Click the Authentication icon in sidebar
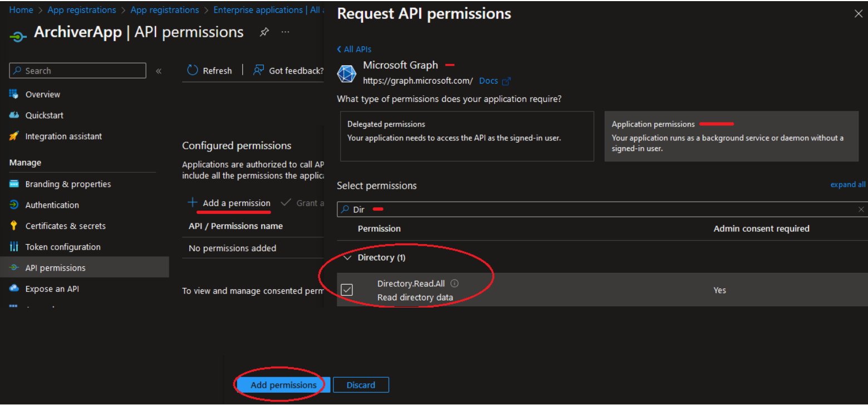The width and height of the screenshot is (868, 405). (14, 204)
